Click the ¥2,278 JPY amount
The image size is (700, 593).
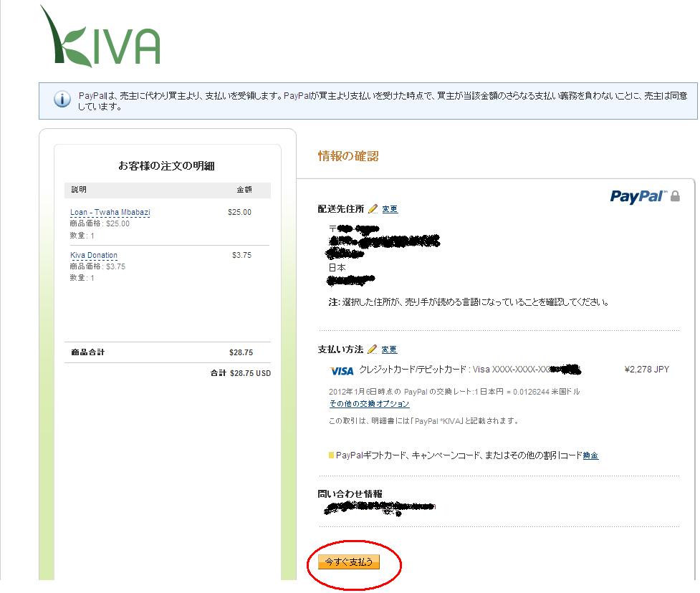coord(646,370)
